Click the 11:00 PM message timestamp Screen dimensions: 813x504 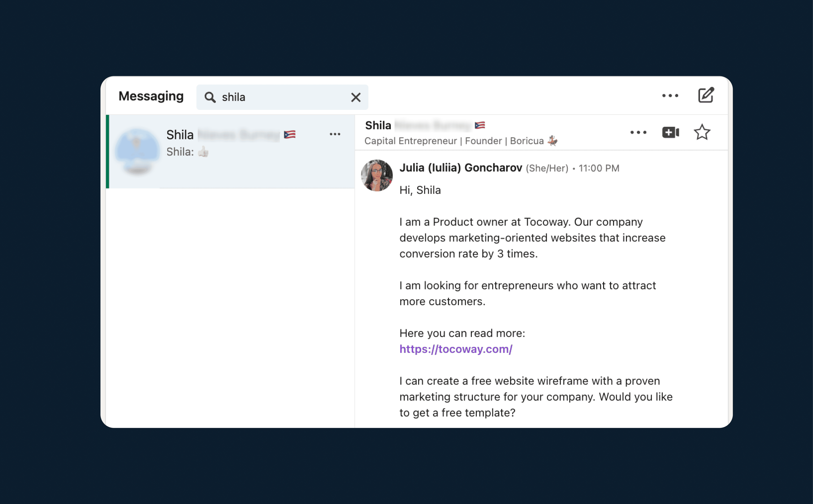point(598,168)
